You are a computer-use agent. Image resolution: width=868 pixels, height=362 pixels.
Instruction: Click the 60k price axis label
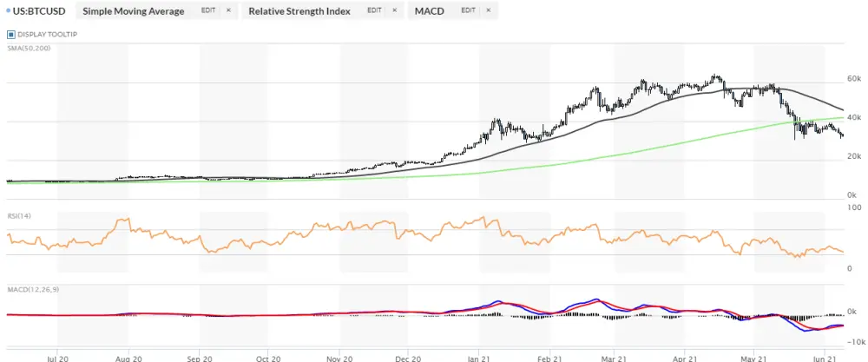854,79
